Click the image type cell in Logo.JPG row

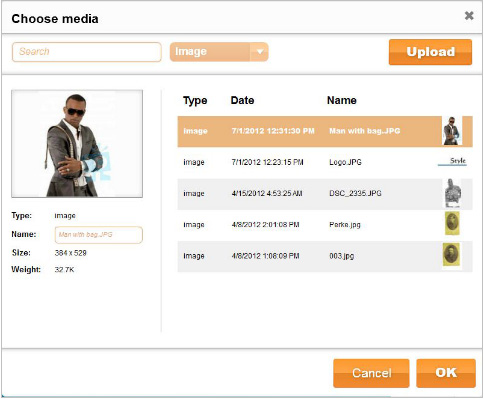coord(194,162)
